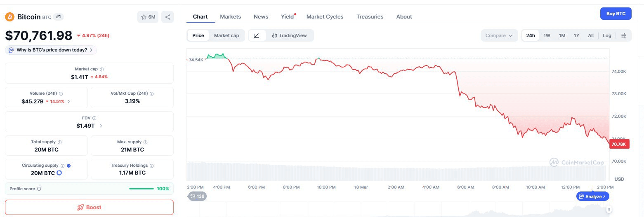Expand the Volume (24h) details chevron
The width and height of the screenshot is (644, 217).
click(69, 101)
